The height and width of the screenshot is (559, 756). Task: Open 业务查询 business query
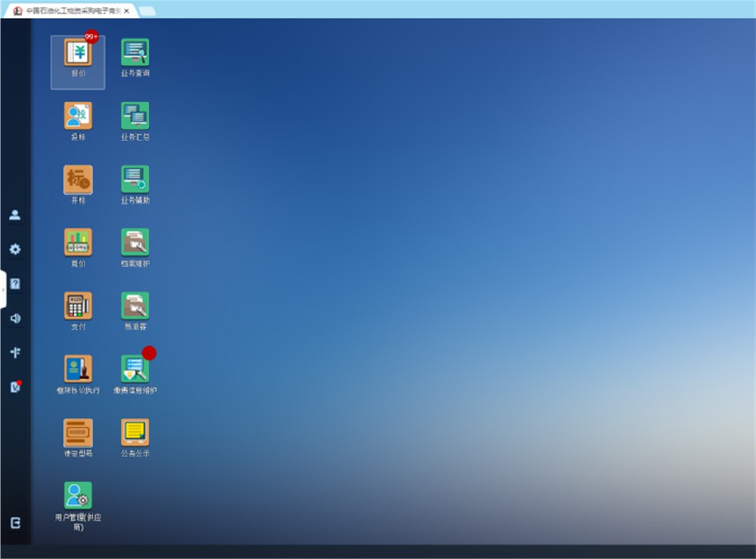(x=135, y=54)
